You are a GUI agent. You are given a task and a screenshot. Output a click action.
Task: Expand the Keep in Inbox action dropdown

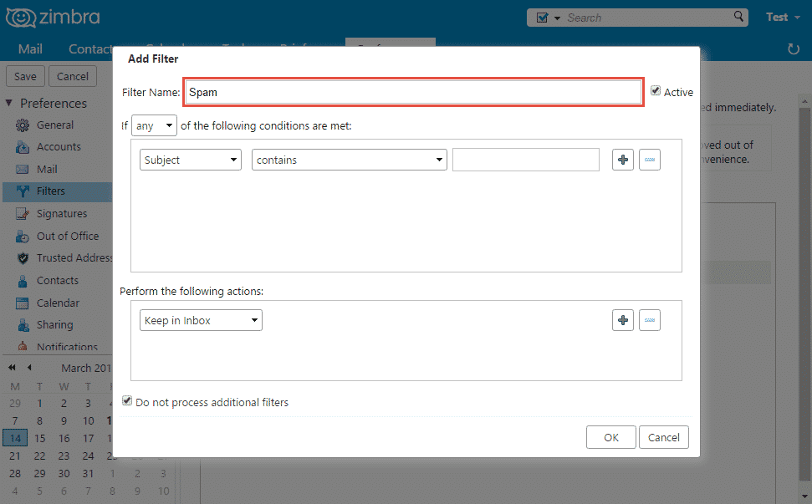(x=201, y=319)
